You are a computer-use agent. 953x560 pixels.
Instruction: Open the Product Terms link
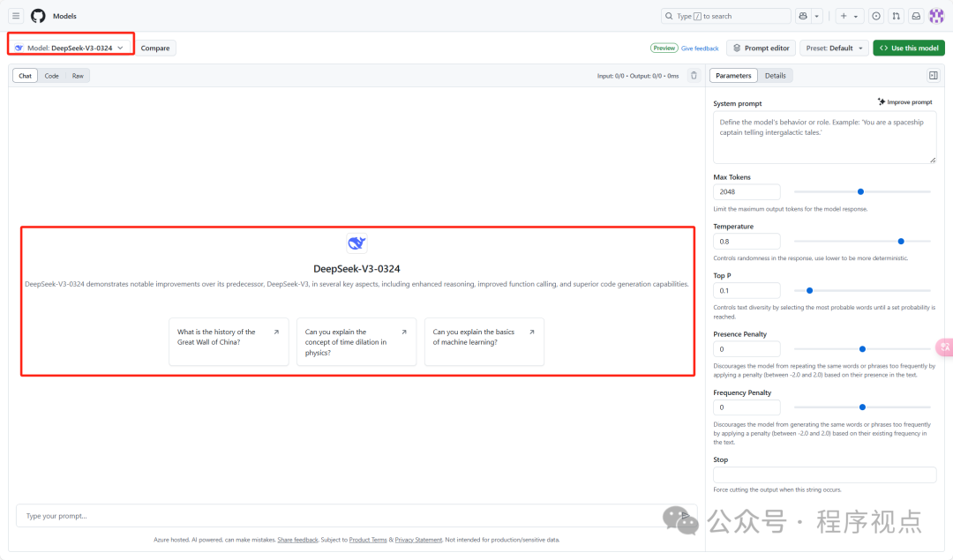coord(368,540)
